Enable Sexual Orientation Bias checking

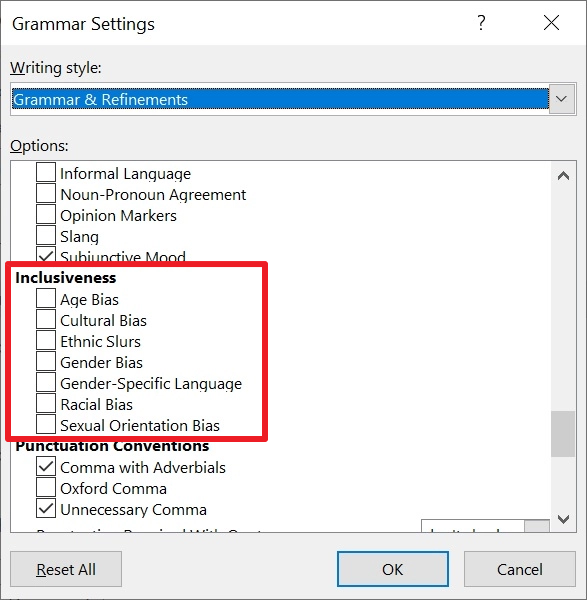[x=46, y=425]
